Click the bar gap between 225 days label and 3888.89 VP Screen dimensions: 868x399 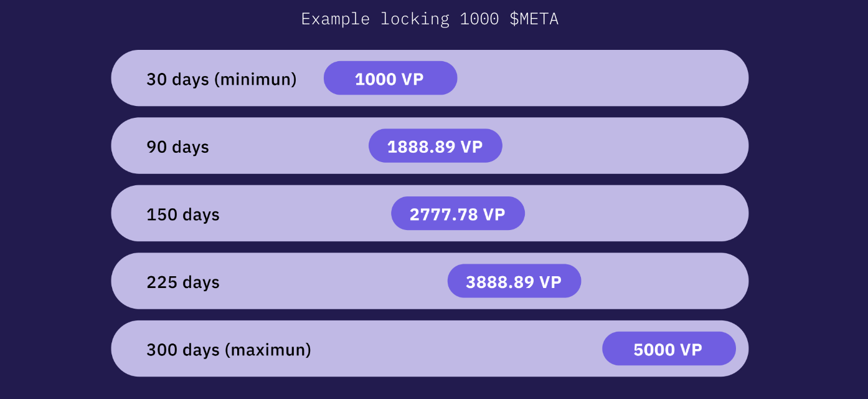point(334,281)
